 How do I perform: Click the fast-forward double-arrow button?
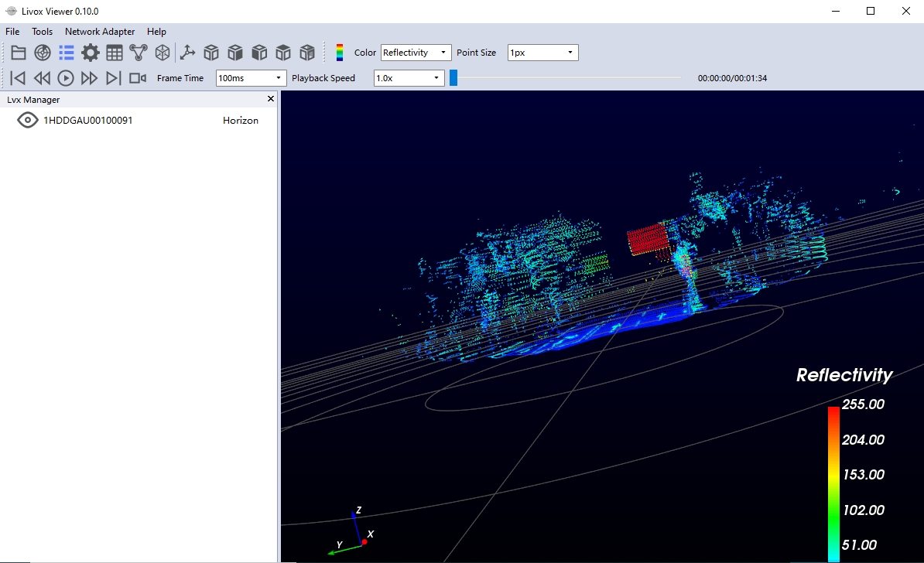[90, 78]
